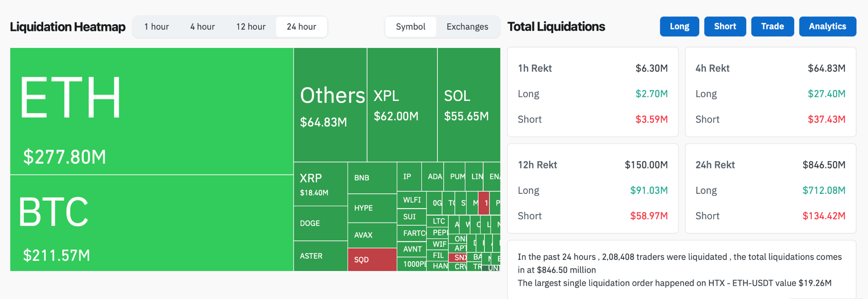Switch to the 1 hour timeframe

pyautogui.click(x=156, y=26)
